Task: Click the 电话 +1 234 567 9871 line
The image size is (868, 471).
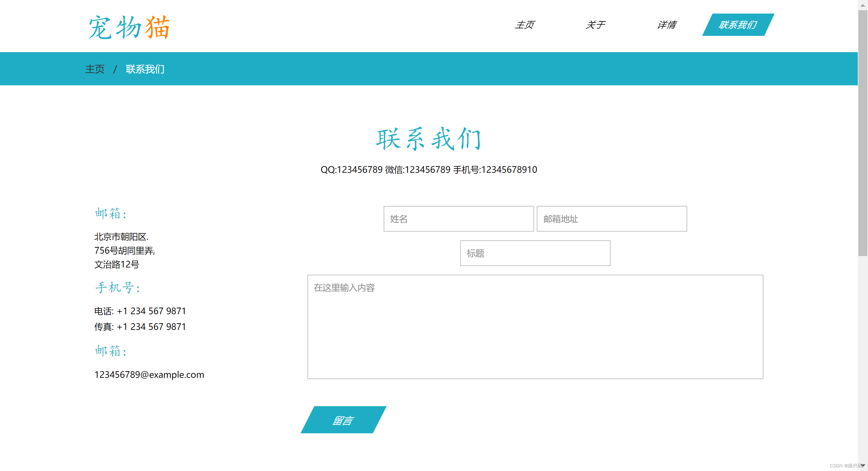Action: [x=140, y=311]
